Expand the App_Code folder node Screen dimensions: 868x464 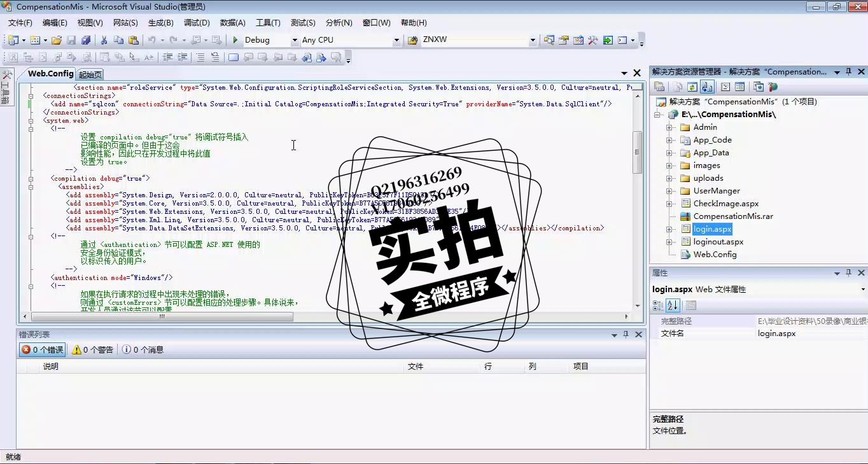[x=669, y=140]
